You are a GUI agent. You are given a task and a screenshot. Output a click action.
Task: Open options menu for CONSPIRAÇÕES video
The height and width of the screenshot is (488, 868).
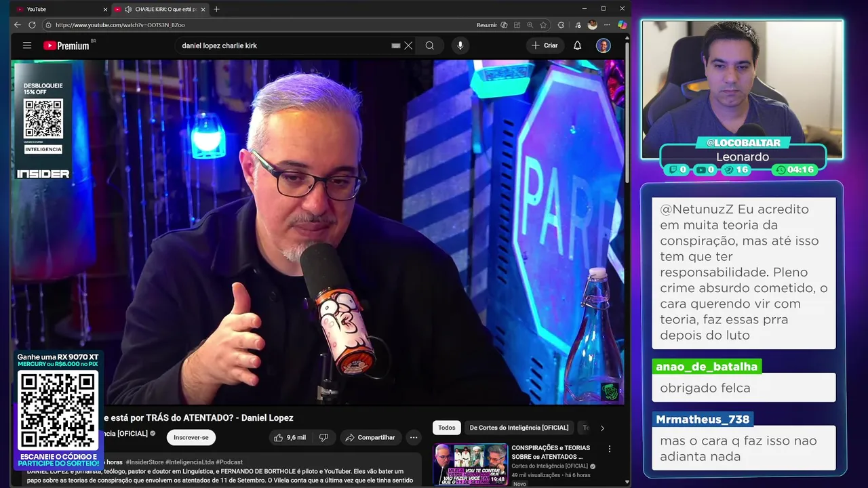[609, 449]
